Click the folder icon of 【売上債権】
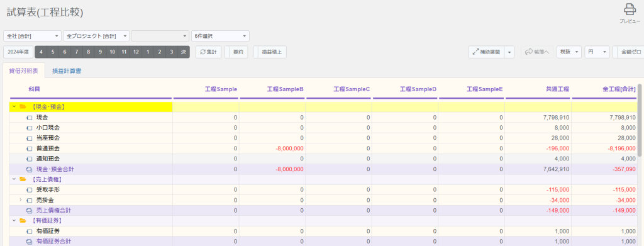The height and width of the screenshot is (246, 644). pos(23,179)
